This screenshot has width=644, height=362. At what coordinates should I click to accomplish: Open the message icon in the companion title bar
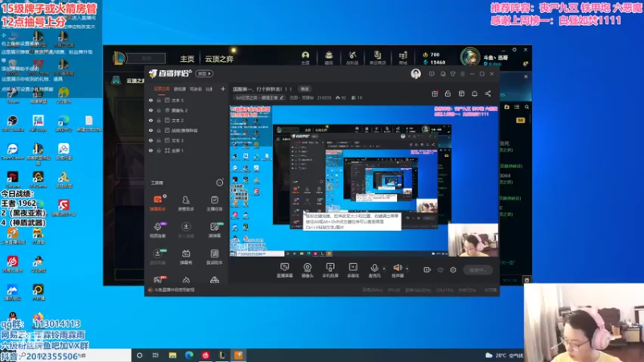pos(431,74)
